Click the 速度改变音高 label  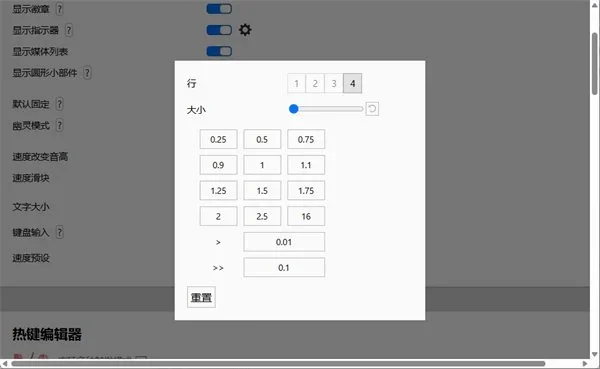click(x=40, y=157)
